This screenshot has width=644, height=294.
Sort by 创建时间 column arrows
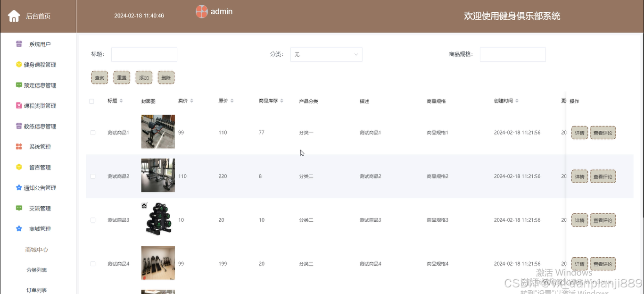click(x=517, y=101)
